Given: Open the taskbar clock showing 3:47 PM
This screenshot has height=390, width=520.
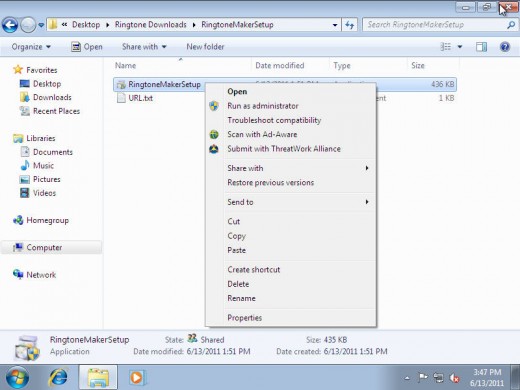Looking at the screenshot, I should tap(487, 378).
